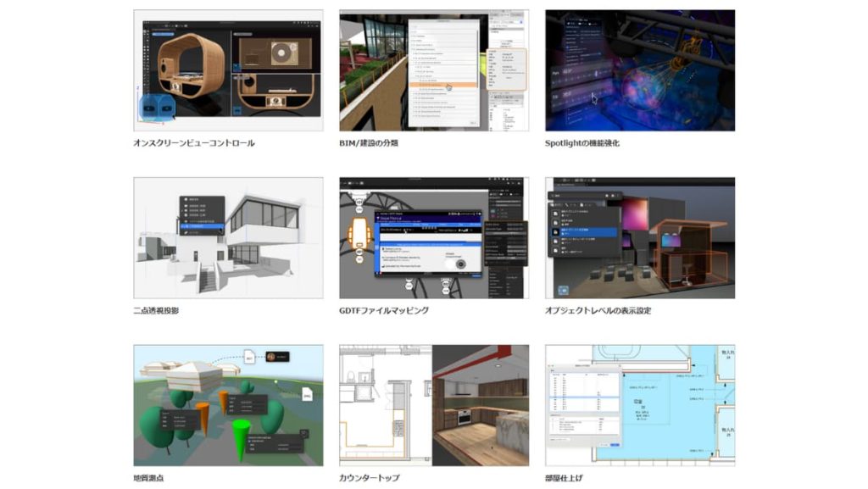Click the OK button in the classification dialog
The image size is (868, 489).
click(473, 123)
